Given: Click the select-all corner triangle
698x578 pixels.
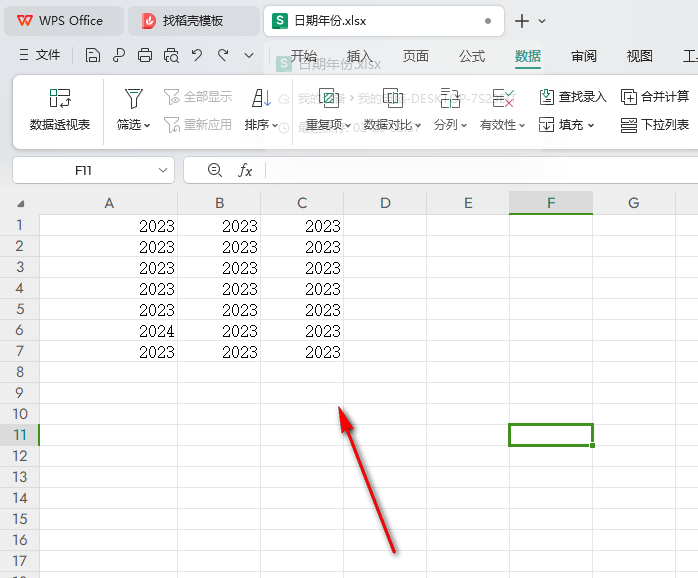Looking at the screenshot, I should pos(20,204).
